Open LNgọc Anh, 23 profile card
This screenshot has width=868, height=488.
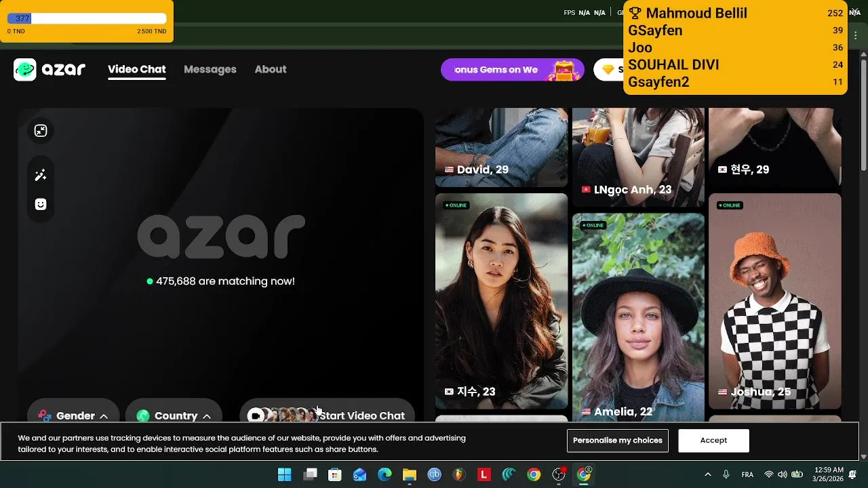click(638, 157)
